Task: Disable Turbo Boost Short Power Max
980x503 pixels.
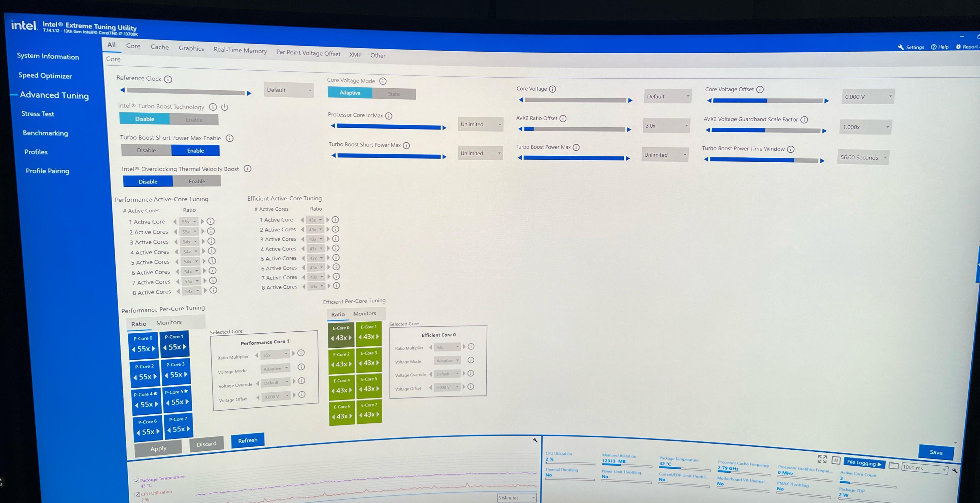Action: [146, 150]
